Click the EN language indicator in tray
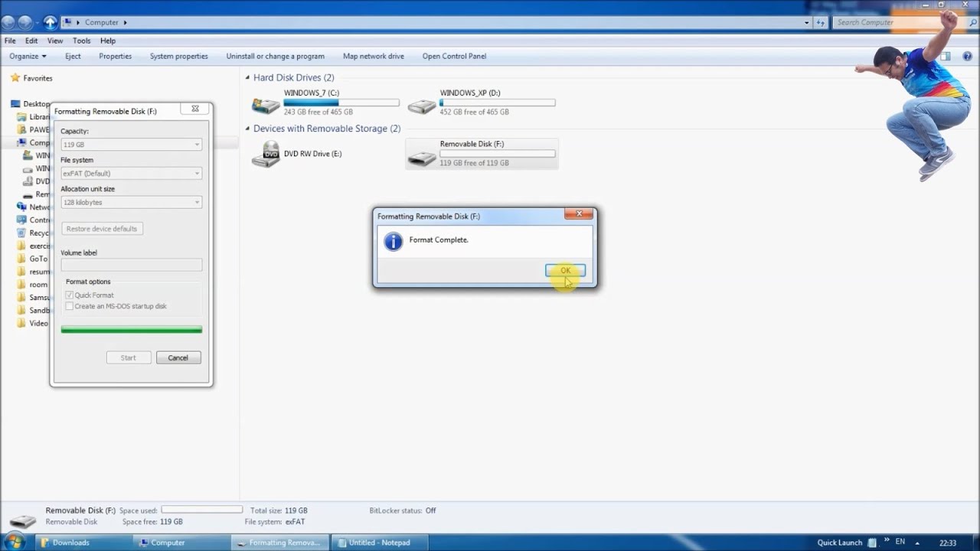Image resolution: width=980 pixels, height=551 pixels. pyautogui.click(x=900, y=543)
